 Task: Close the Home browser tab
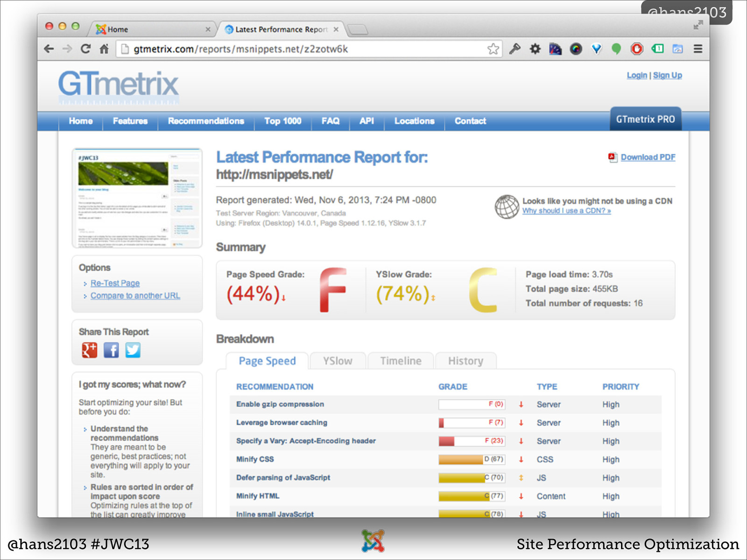[x=208, y=29]
